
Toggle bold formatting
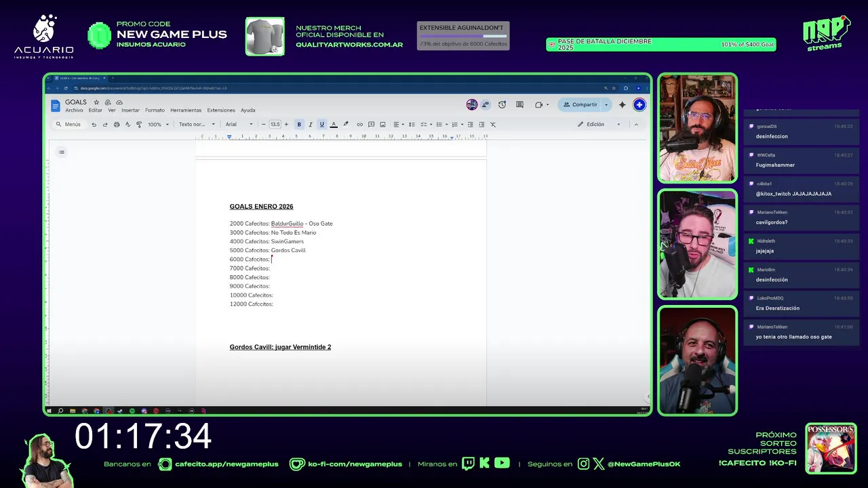(x=299, y=125)
